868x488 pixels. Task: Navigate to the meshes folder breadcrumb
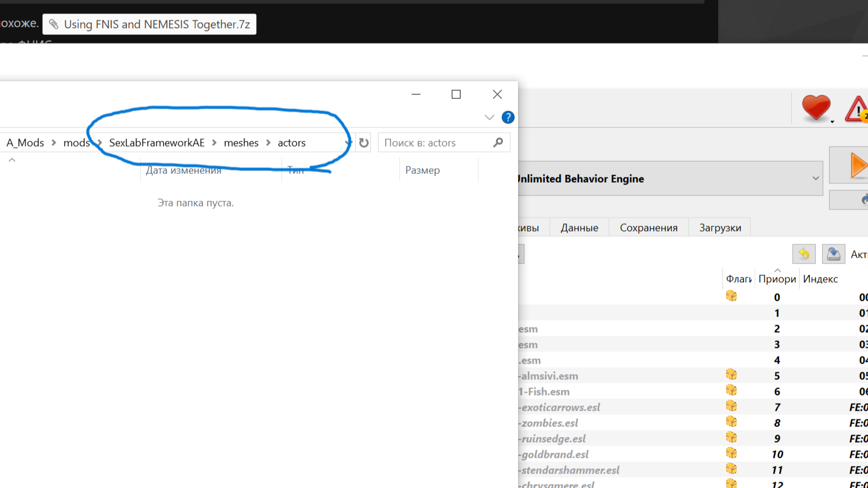[241, 143]
